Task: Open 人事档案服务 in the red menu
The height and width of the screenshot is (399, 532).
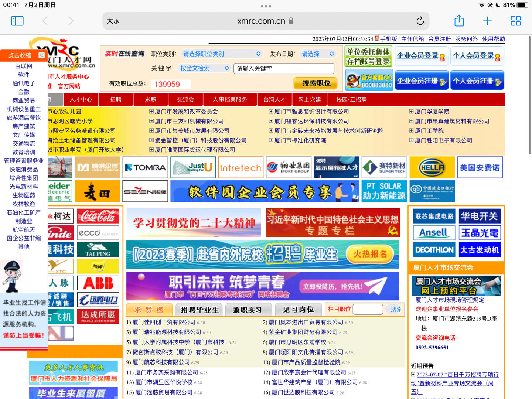Action: coord(230,99)
